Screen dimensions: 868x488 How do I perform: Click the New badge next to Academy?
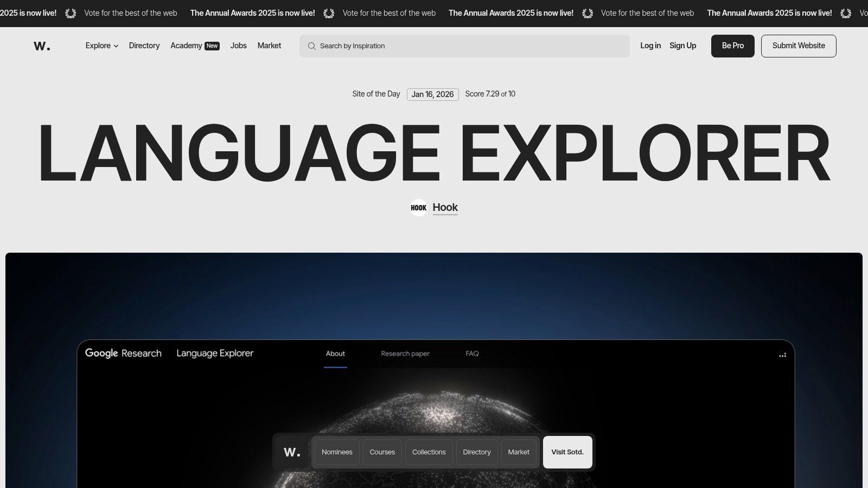pos(212,46)
